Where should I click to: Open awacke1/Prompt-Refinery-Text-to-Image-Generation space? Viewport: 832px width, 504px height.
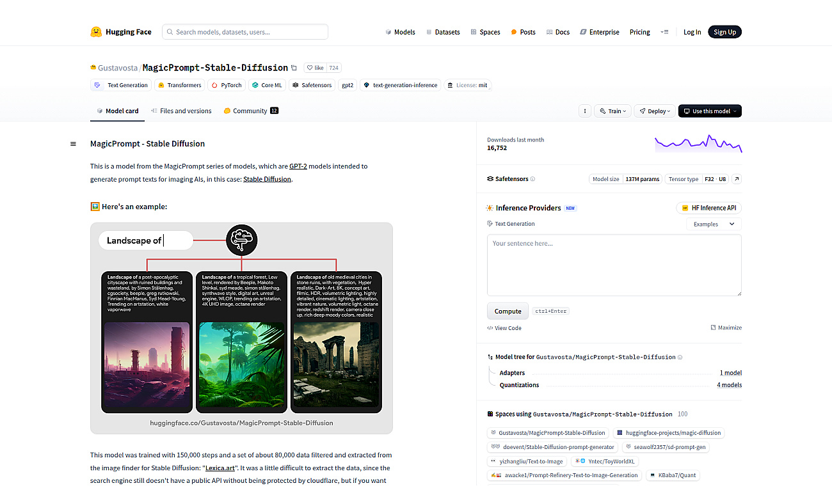565,475
